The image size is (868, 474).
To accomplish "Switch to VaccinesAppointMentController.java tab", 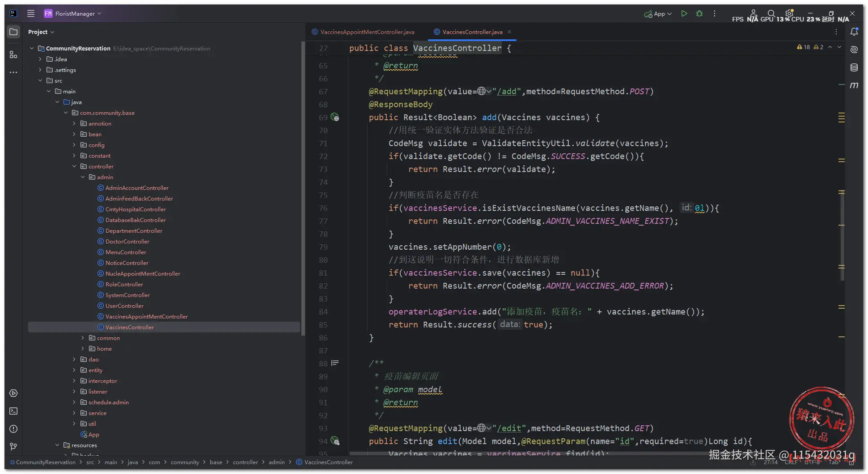I will (x=364, y=32).
